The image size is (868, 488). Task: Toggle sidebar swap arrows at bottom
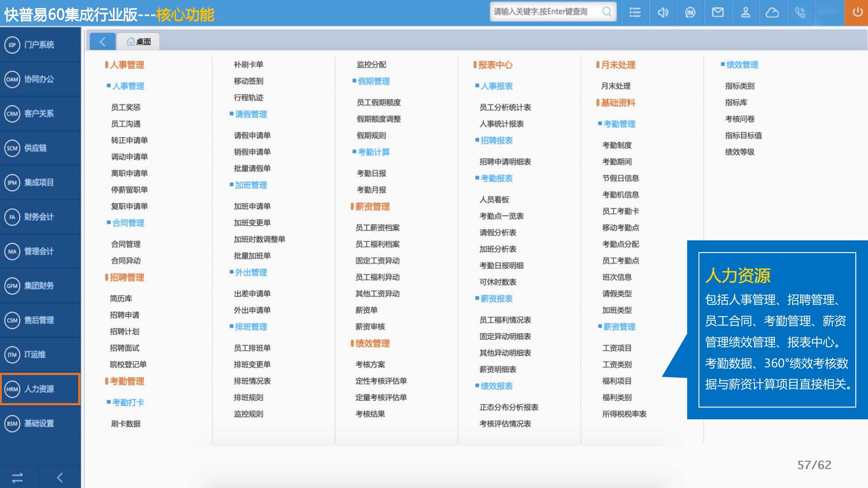point(18,478)
